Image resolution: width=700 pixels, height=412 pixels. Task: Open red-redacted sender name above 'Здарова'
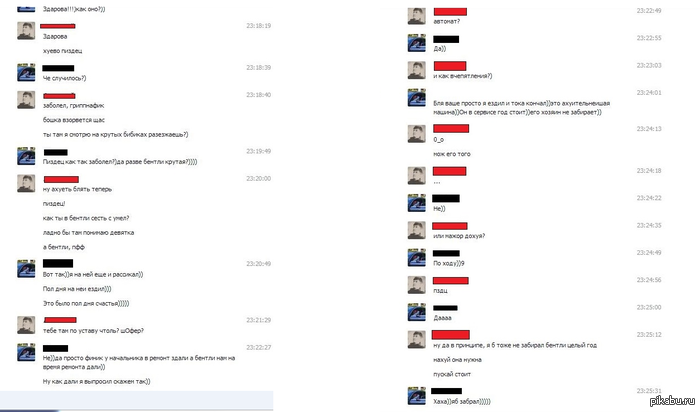tap(58, 26)
